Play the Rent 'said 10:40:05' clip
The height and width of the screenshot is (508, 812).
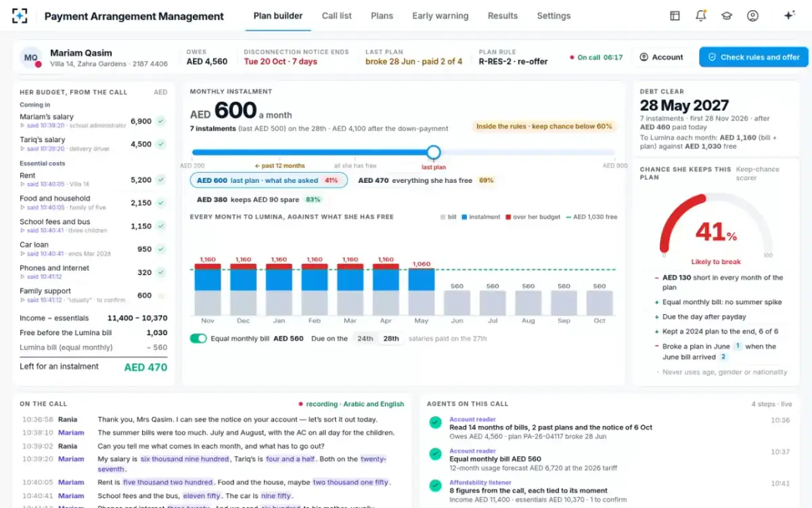(x=42, y=184)
